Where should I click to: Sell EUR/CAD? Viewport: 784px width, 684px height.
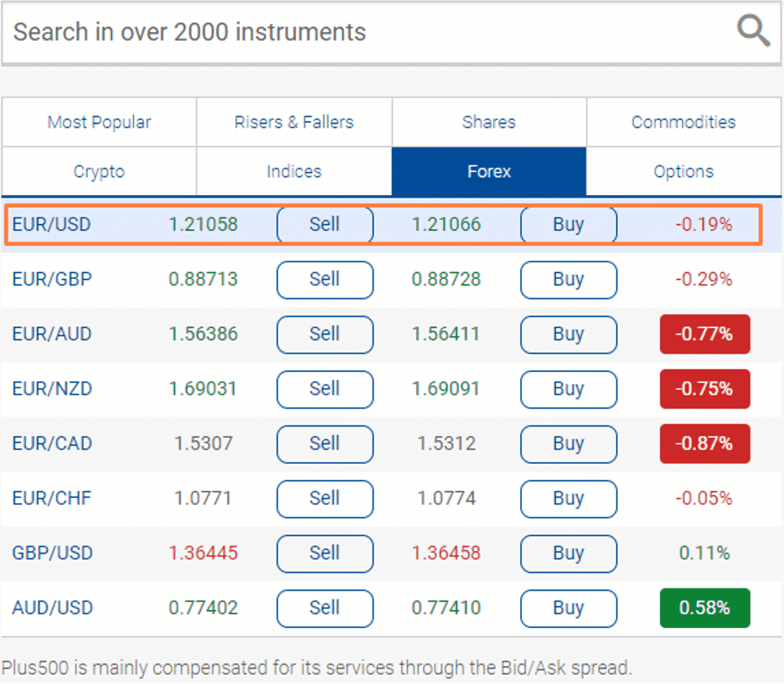(x=325, y=444)
